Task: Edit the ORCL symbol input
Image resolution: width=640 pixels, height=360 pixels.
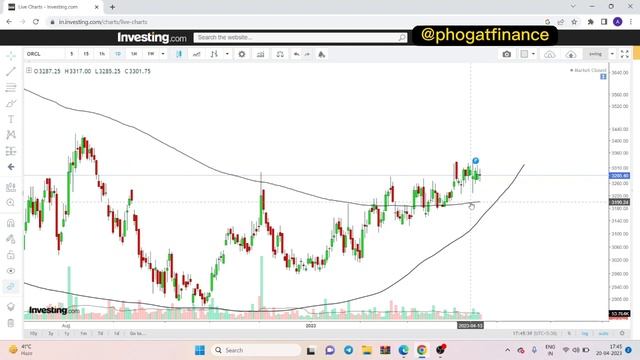Action: pos(44,54)
